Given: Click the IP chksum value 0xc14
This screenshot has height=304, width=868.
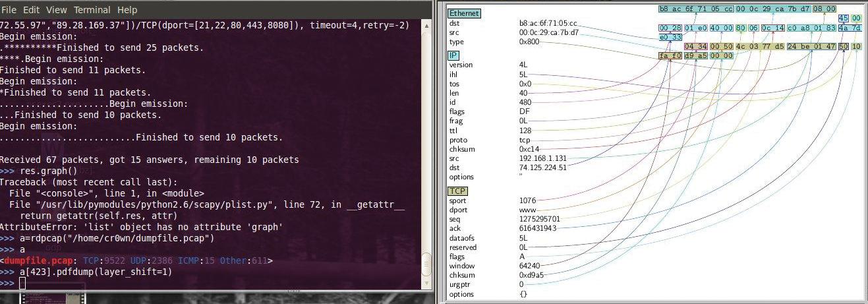Looking at the screenshot, I should click(529, 149).
